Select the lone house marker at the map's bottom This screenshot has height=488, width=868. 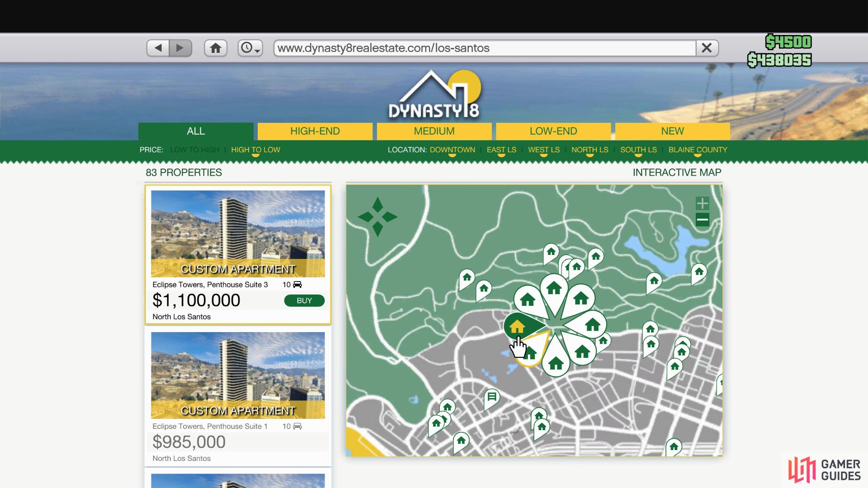461,440
